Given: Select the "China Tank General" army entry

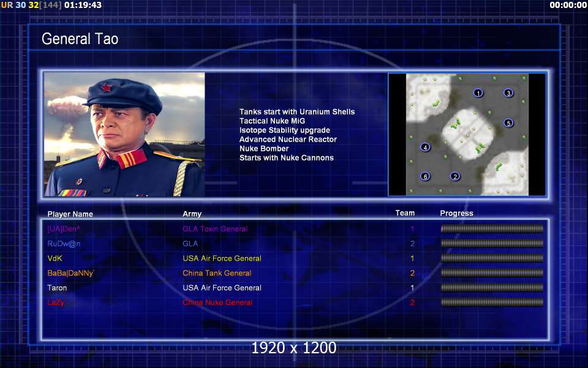Looking at the screenshot, I should click(x=217, y=273).
